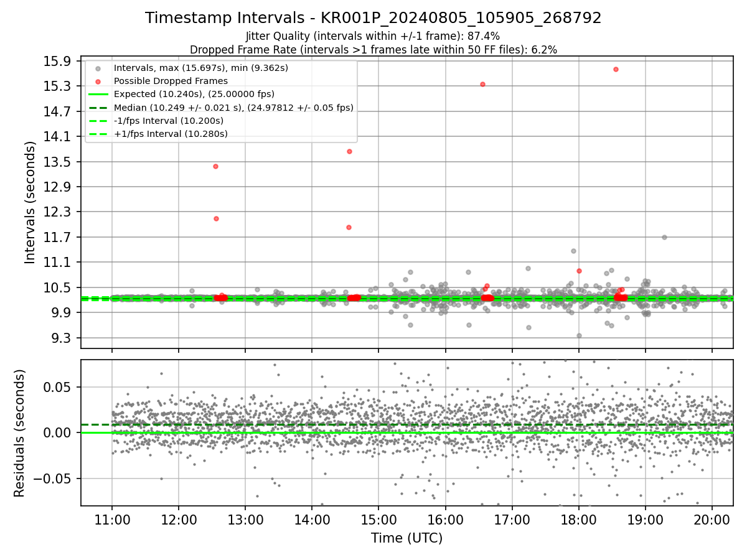Click the red dropped-frame point near 12.1 s
Image resolution: width=747 pixels, height=560 pixels.
point(216,218)
